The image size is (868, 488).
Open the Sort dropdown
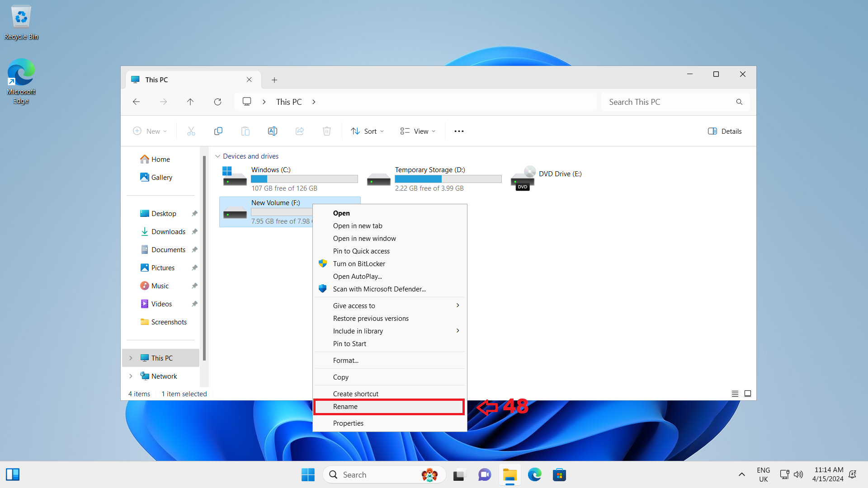click(367, 131)
